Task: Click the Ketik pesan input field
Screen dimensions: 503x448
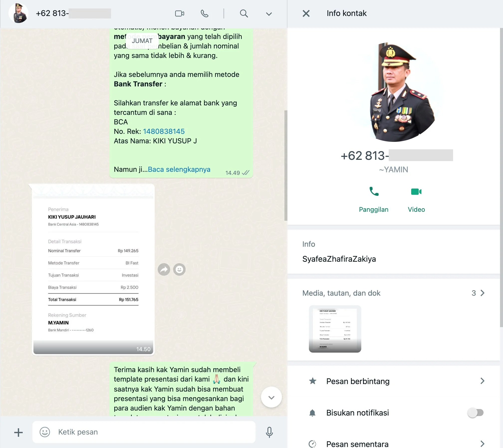Action: [150, 432]
